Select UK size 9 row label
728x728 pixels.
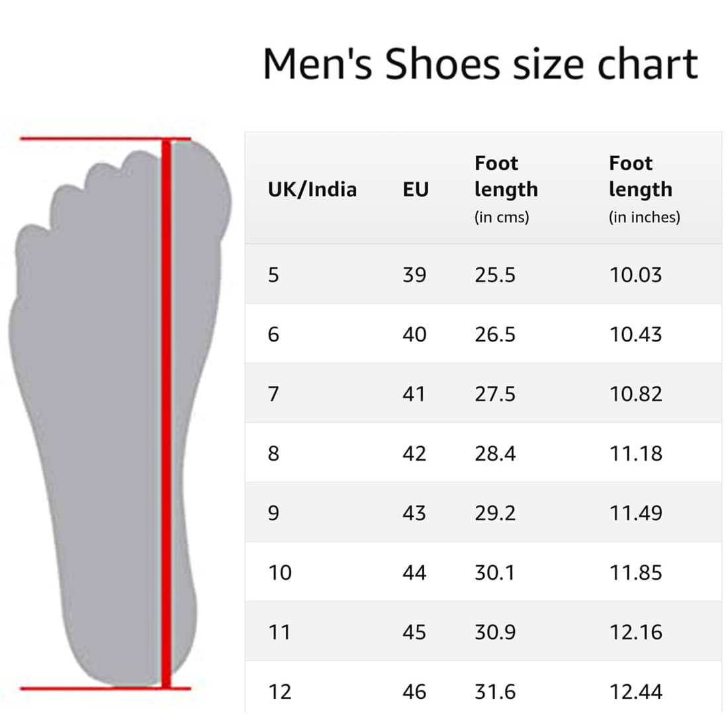[273, 513]
